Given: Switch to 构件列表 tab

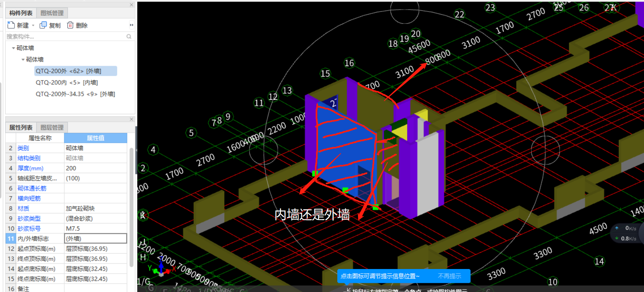Looking at the screenshot, I should [x=21, y=13].
